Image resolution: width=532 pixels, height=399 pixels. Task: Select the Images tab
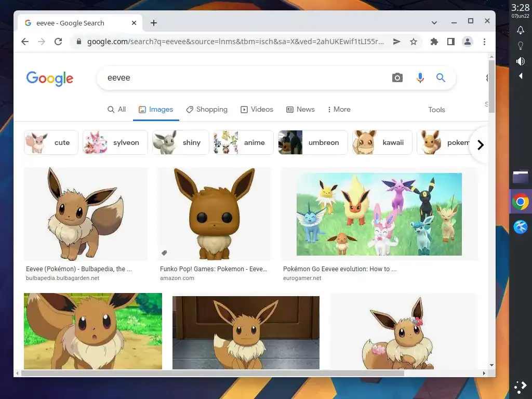156,109
